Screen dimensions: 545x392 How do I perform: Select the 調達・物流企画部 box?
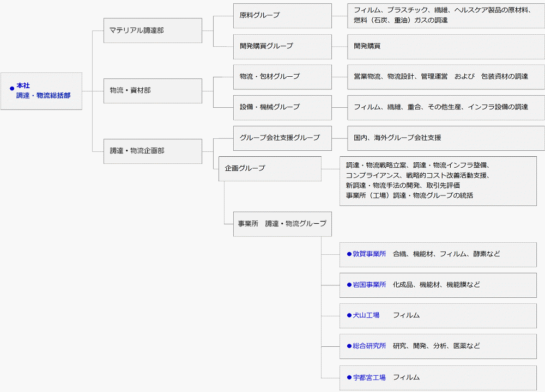tap(153, 151)
